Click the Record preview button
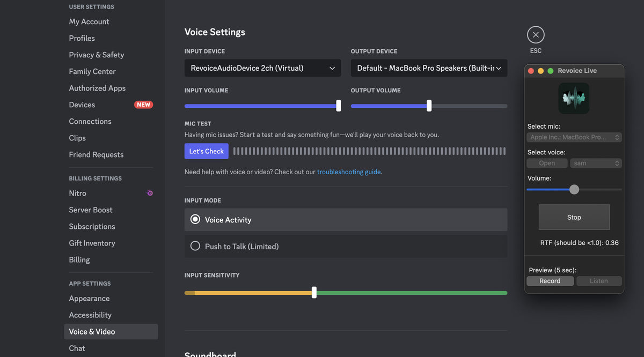This screenshot has height=357, width=644. coord(550,281)
